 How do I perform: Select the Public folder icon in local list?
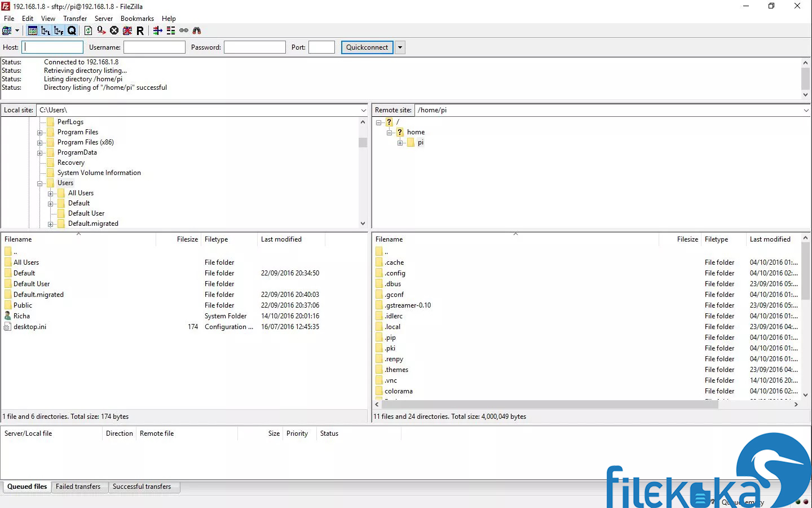click(x=8, y=305)
